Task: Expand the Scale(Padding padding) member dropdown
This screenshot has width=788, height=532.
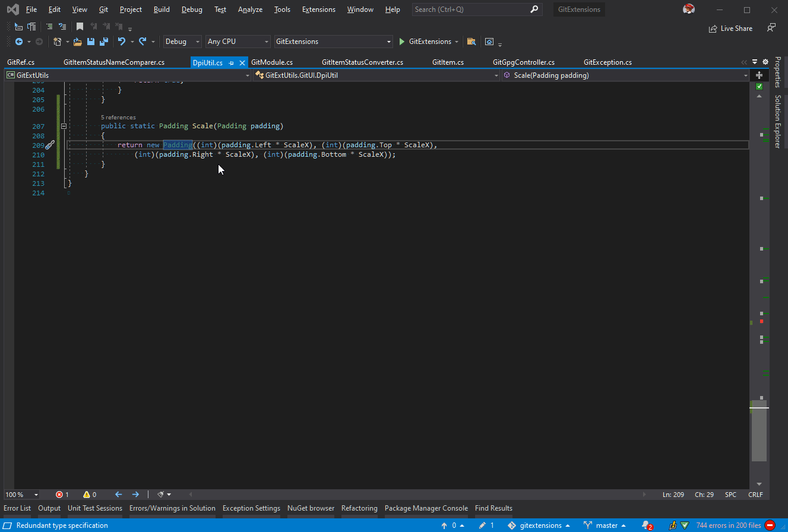Action: (745, 75)
